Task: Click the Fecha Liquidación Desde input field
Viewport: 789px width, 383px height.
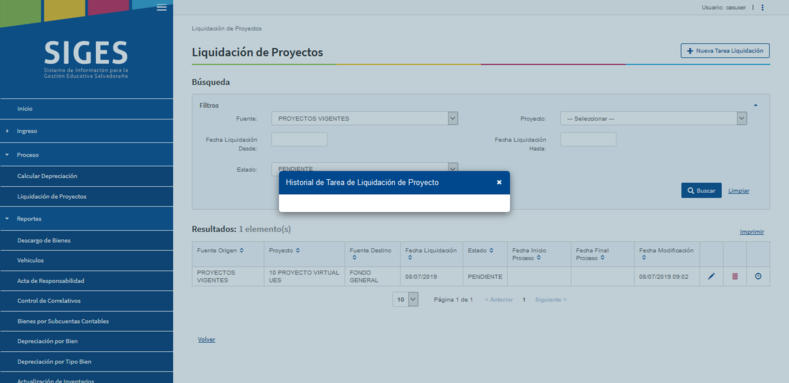Action: pyautogui.click(x=299, y=139)
